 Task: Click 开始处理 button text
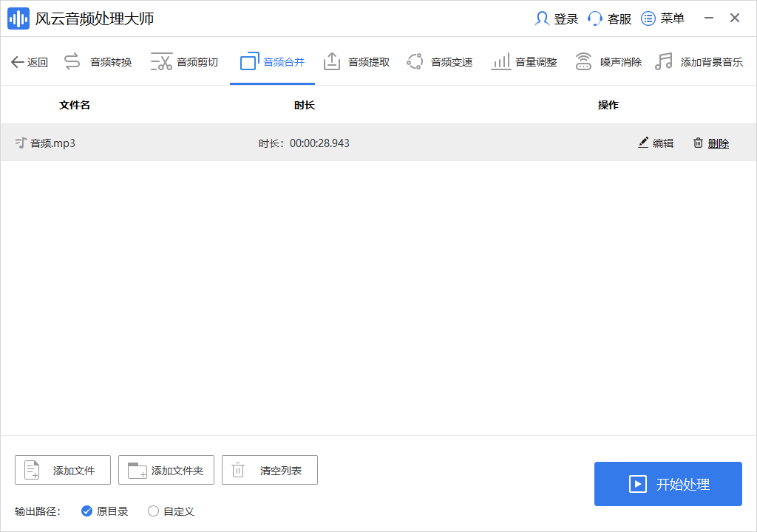pyautogui.click(x=682, y=484)
